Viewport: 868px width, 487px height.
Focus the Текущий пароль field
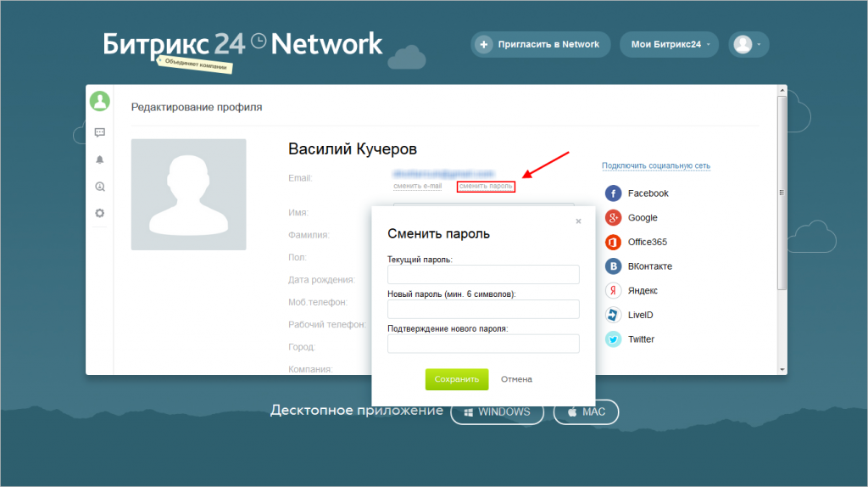click(x=483, y=274)
